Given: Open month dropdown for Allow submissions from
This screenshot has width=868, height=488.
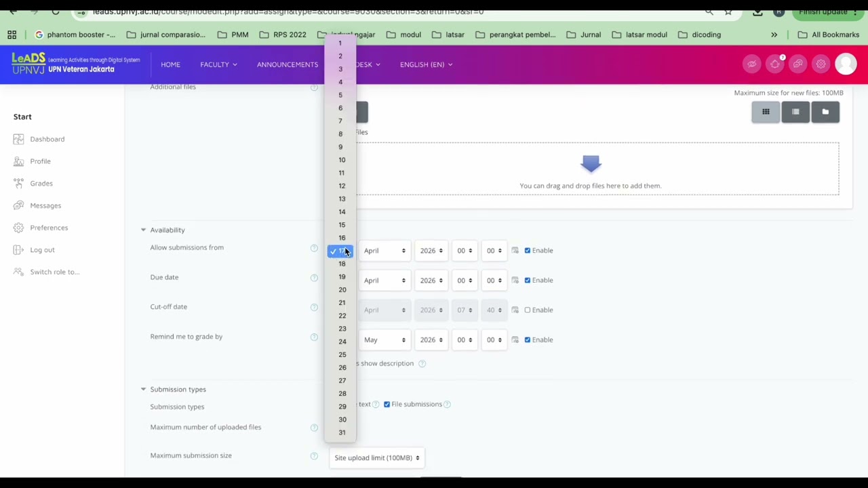Looking at the screenshot, I should (384, 251).
